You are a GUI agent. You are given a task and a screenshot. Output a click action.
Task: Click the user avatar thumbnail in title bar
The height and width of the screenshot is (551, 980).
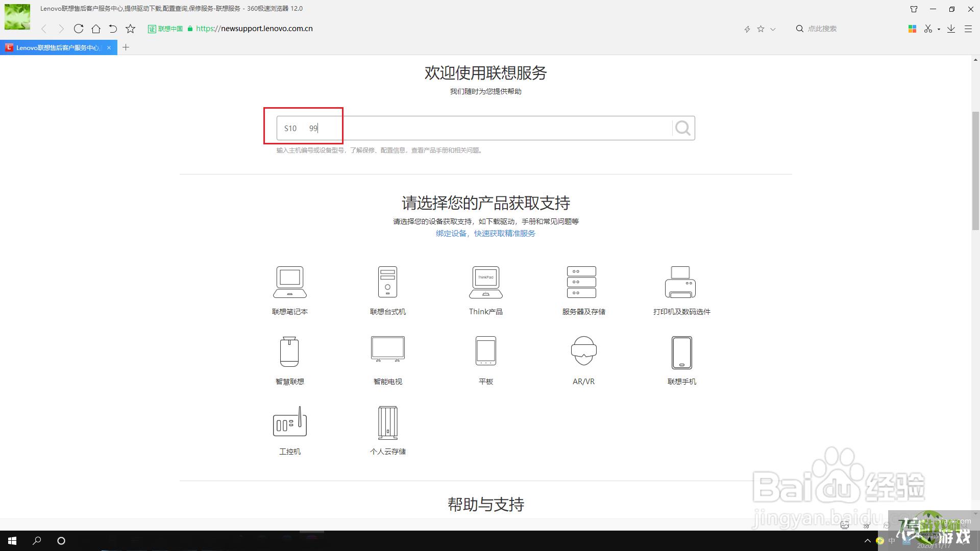17,17
